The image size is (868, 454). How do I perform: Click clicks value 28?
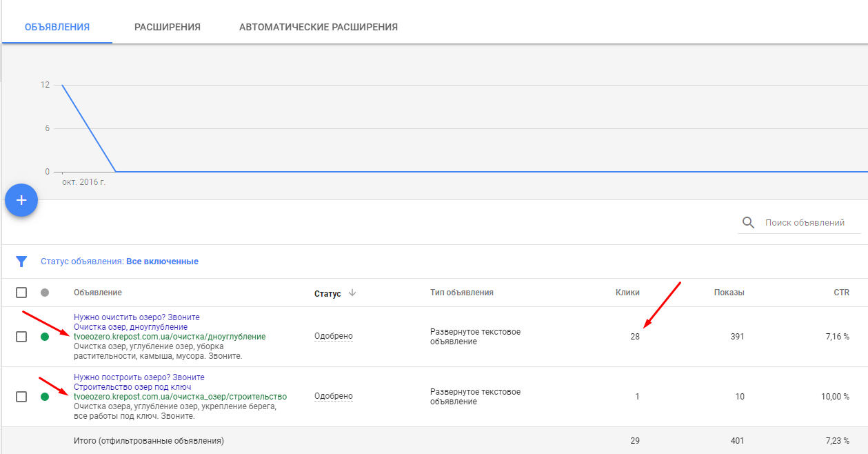coord(635,337)
